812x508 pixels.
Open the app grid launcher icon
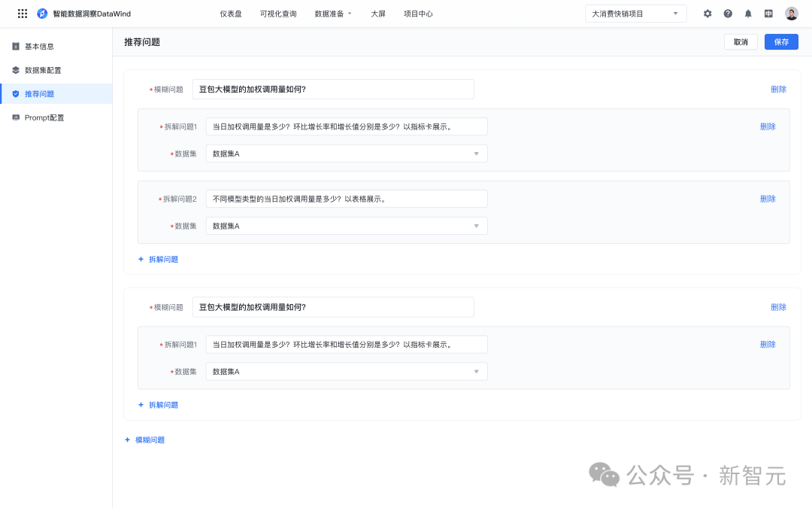pos(23,14)
